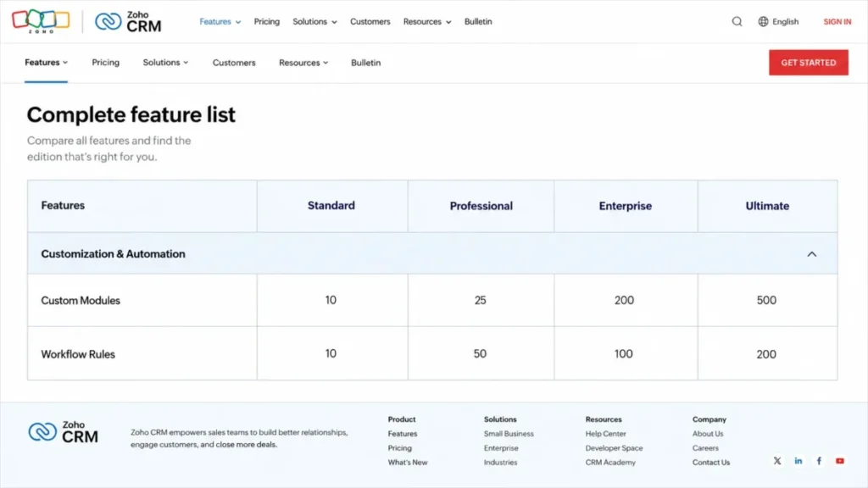The height and width of the screenshot is (488, 868).
Task: Open the footer Features link
Action: coord(403,434)
